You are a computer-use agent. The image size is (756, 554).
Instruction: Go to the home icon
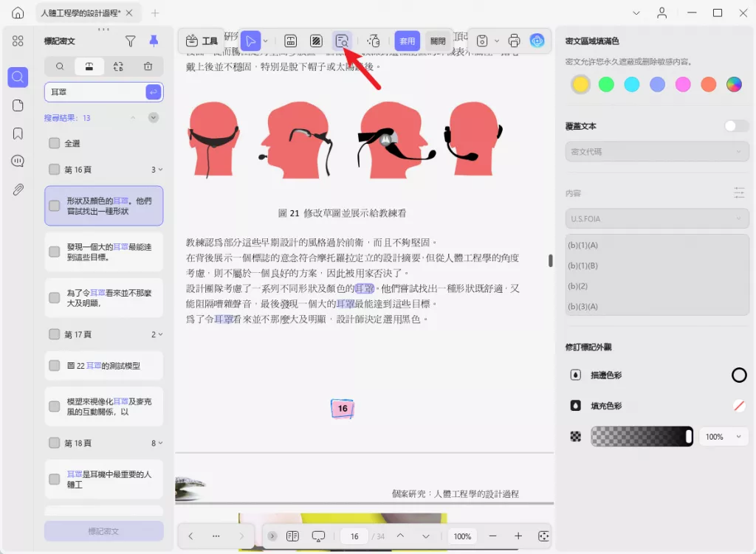18,13
